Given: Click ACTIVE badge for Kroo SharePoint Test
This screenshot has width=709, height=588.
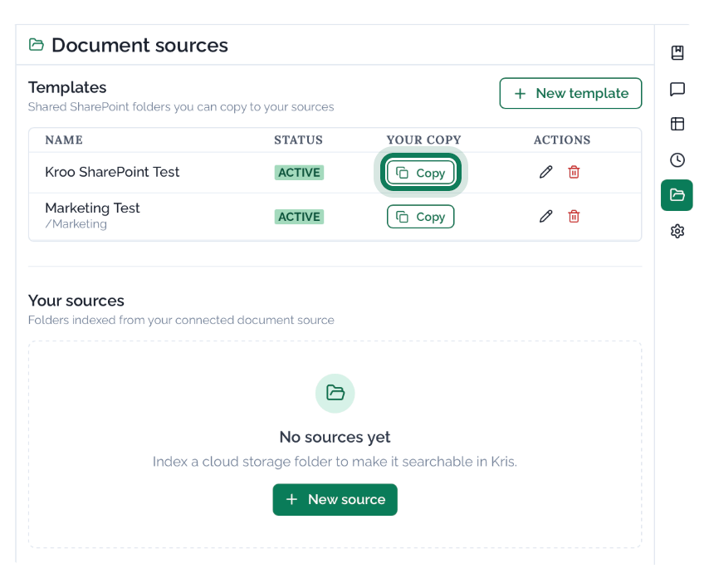Looking at the screenshot, I should pyautogui.click(x=299, y=172).
